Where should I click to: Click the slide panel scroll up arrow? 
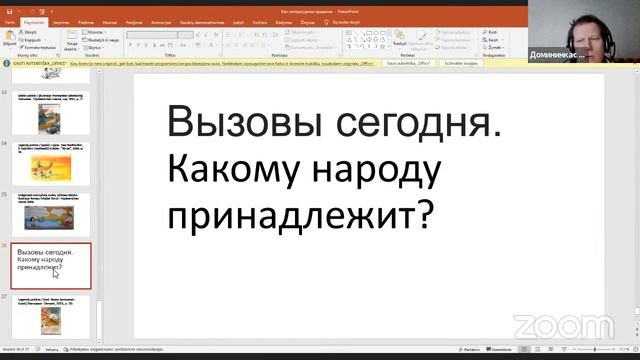(x=99, y=71)
